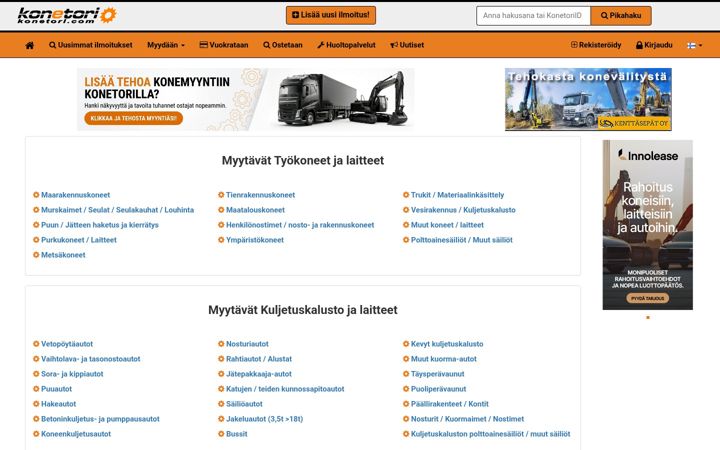
Task: Click gear bullet icon beside Tienrakennuskoneet
Action: click(221, 195)
